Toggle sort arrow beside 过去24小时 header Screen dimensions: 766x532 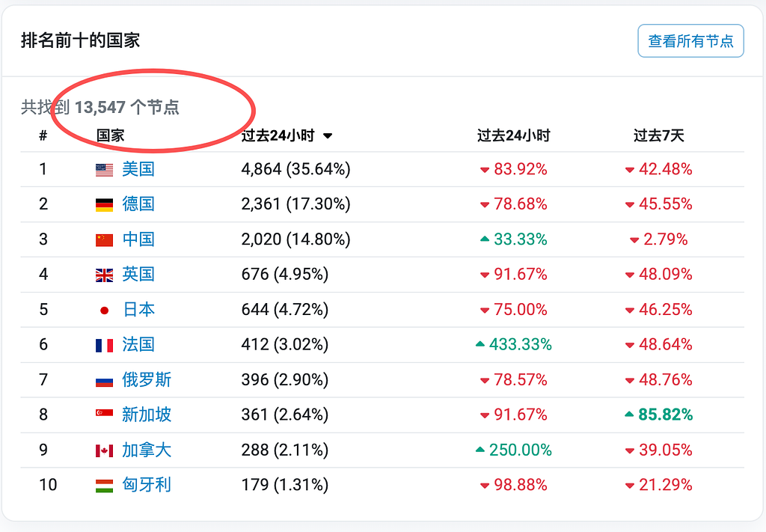click(x=328, y=136)
